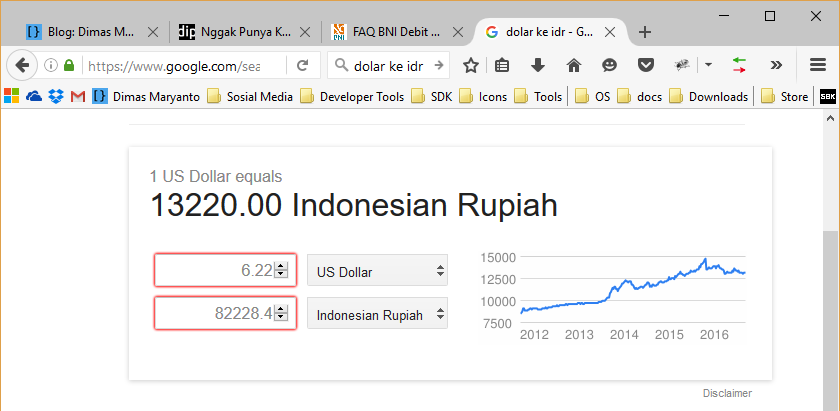Screen dimensions: 840x411
Task: Open Store bookmarks folder
Action: (x=785, y=96)
